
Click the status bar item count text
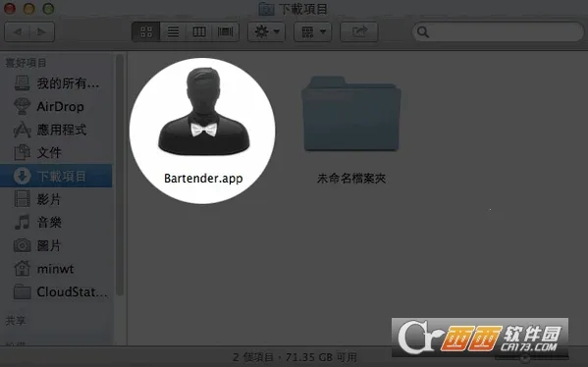pos(294,357)
